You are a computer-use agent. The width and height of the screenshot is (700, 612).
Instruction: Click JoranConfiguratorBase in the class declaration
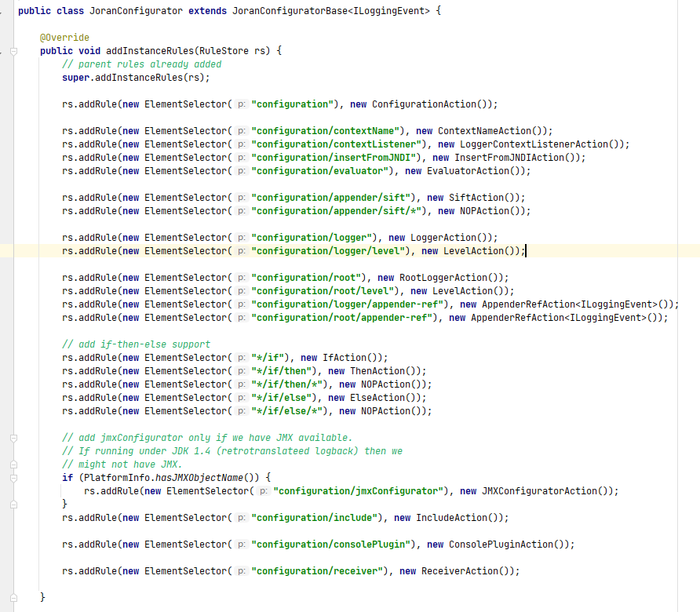(290, 11)
